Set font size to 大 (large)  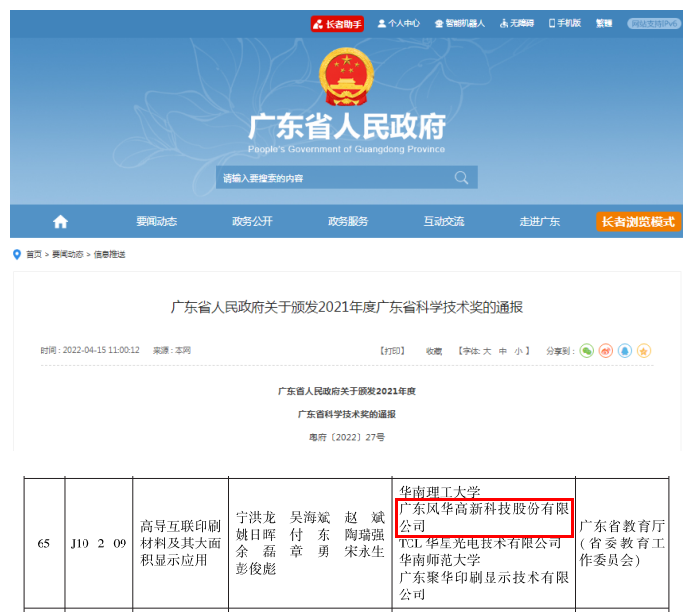coord(487,351)
